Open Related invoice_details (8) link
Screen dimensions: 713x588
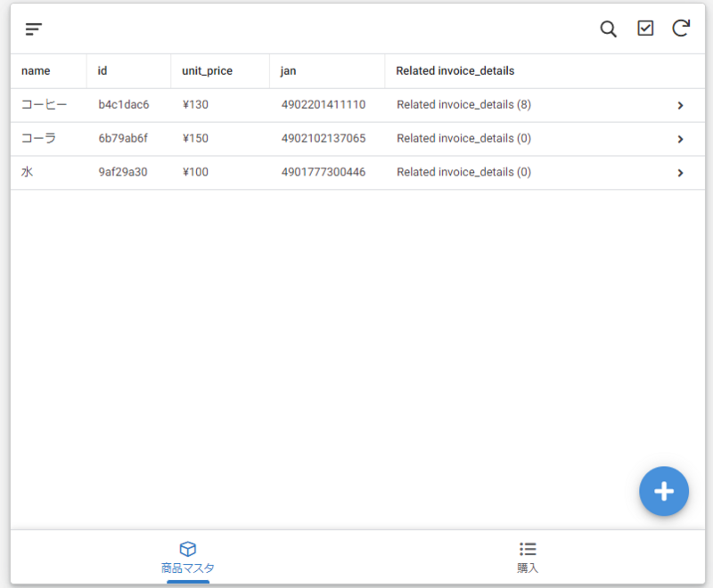[463, 104]
